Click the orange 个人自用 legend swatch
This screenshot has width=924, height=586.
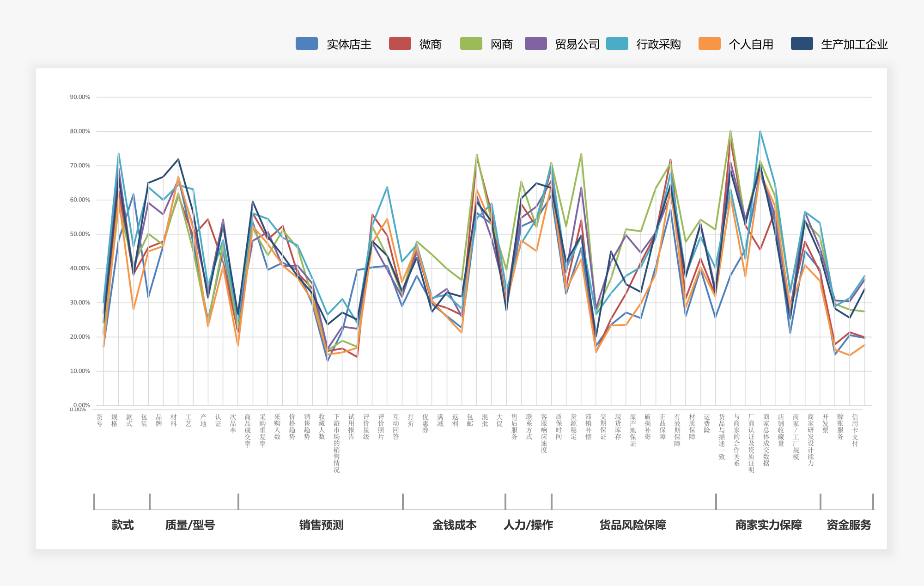[709, 43]
